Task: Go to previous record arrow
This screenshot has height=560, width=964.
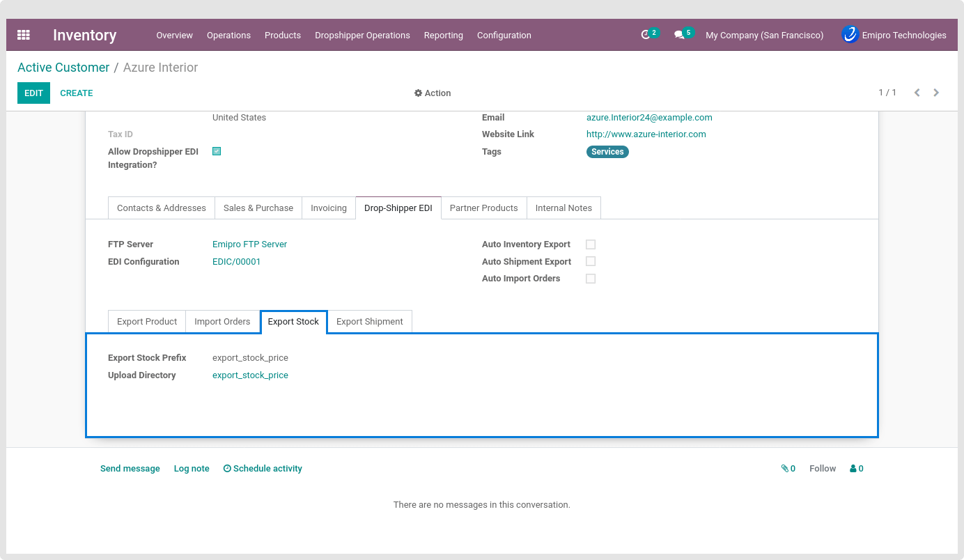Action: click(917, 93)
